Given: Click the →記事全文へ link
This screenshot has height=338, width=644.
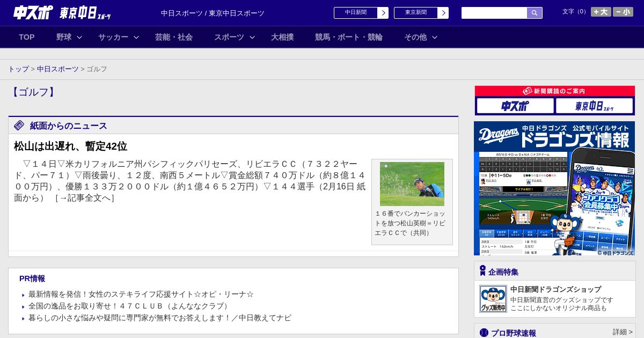Looking at the screenshot, I should (x=85, y=198).
